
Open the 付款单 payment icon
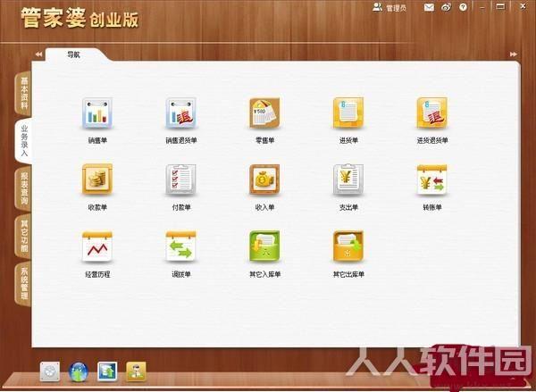(181, 179)
